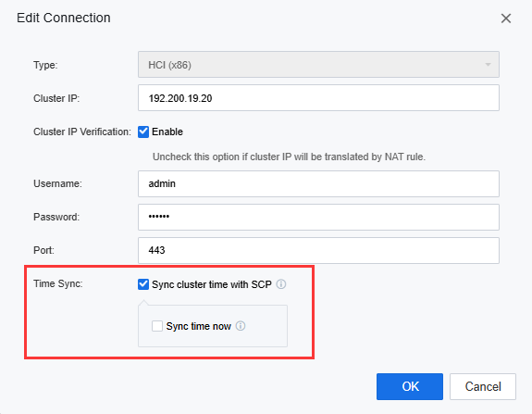This screenshot has width=532, height=414.
Task: Close the Edit Connection dialog with X
Action: pyautogui.click(x=506, y=19)
